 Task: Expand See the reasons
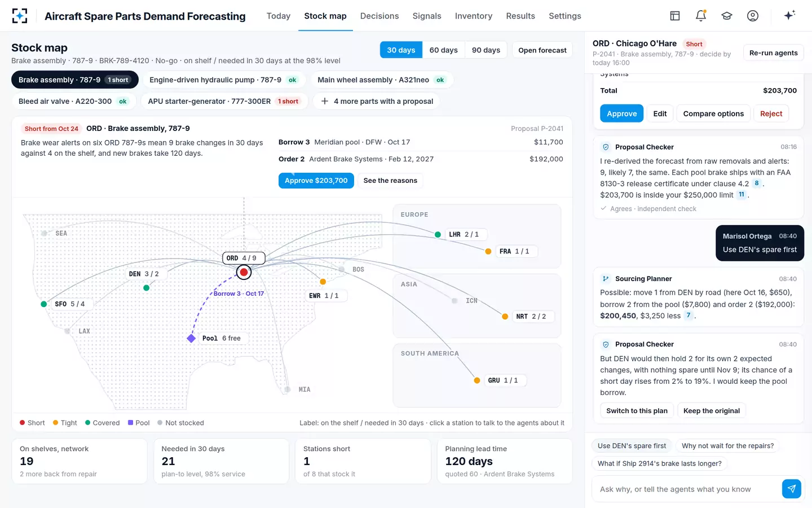pos(390,181)
